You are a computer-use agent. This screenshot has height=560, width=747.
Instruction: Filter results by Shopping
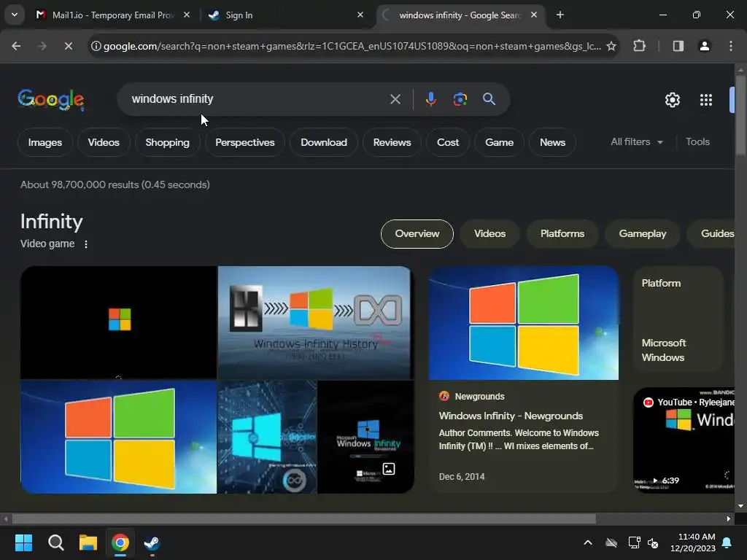(167, 142)
